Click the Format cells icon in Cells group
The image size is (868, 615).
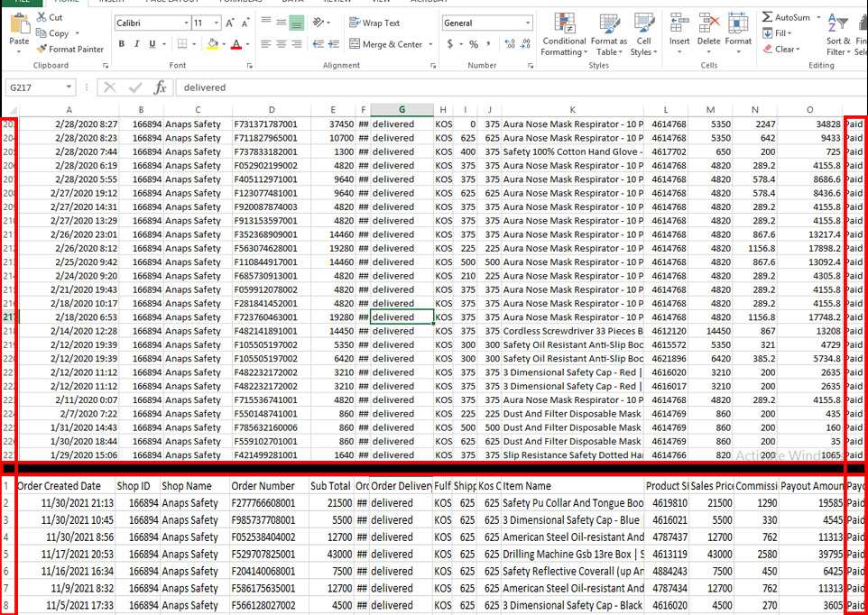pos(738,23)
